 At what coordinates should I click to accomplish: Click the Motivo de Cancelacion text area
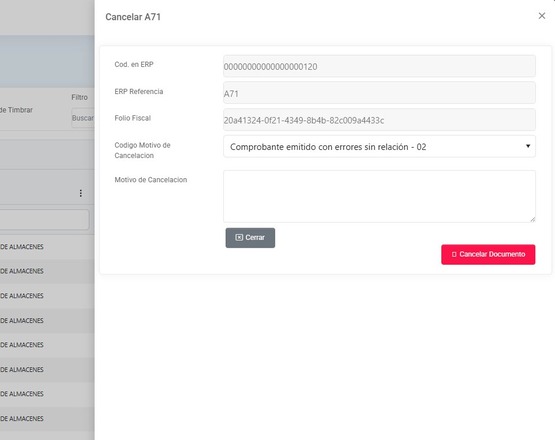pyautogui.click(x=379, y=196)
